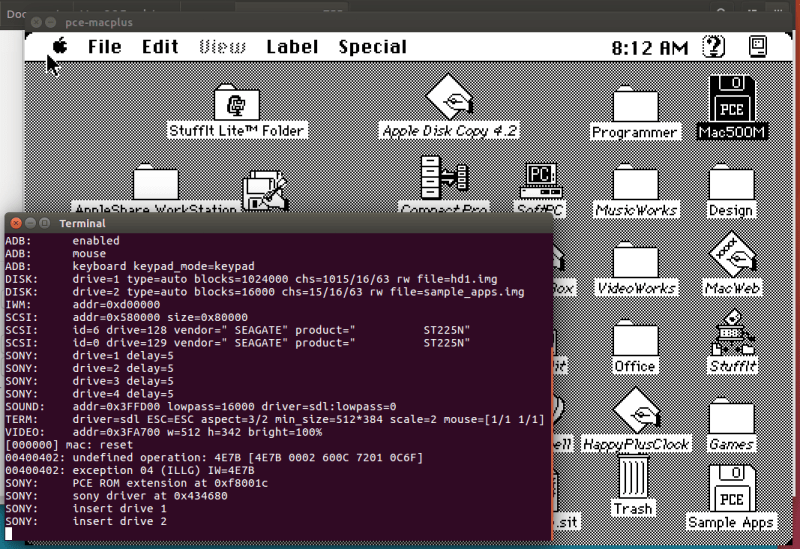800x549 pixels.
Task: Click the 'exception 04 (ILLG)' terminal line
Action: point(130,470)
